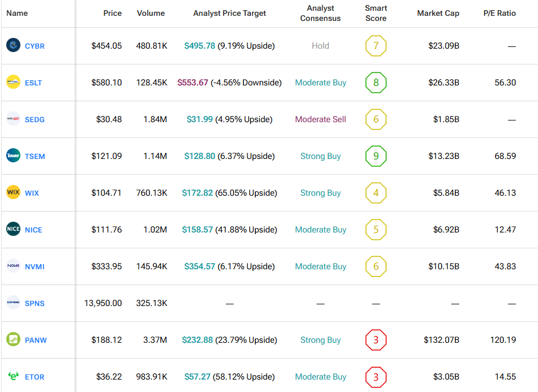This screenshot has height=392, width=538.
Task: Click the NICE dark logo icon
Action: click(13, 230)
